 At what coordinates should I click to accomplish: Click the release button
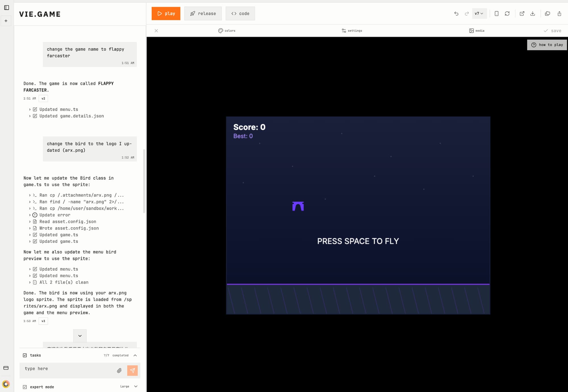203,14
